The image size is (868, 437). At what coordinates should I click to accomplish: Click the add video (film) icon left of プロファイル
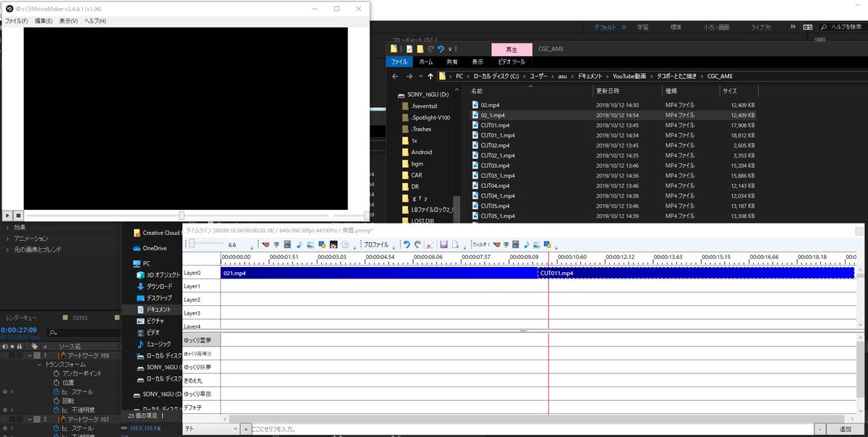pyautogui.click(x=287, y=245)
